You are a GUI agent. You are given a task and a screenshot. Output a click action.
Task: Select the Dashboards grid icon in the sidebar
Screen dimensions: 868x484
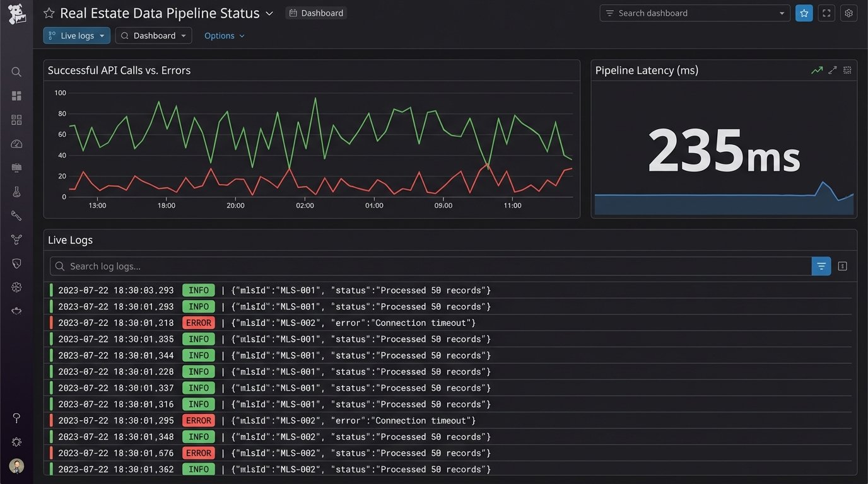click(16, 95)
